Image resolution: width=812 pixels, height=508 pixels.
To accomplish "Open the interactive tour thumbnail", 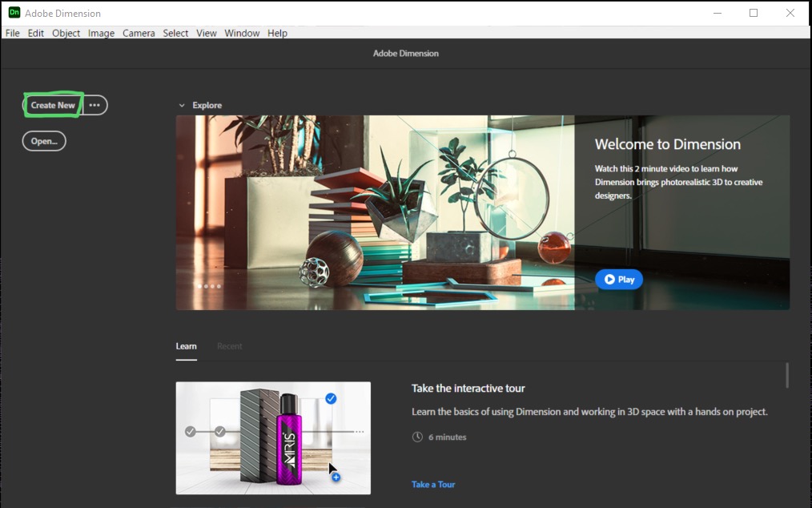I will pyautogui.click(x=273, y=438).
